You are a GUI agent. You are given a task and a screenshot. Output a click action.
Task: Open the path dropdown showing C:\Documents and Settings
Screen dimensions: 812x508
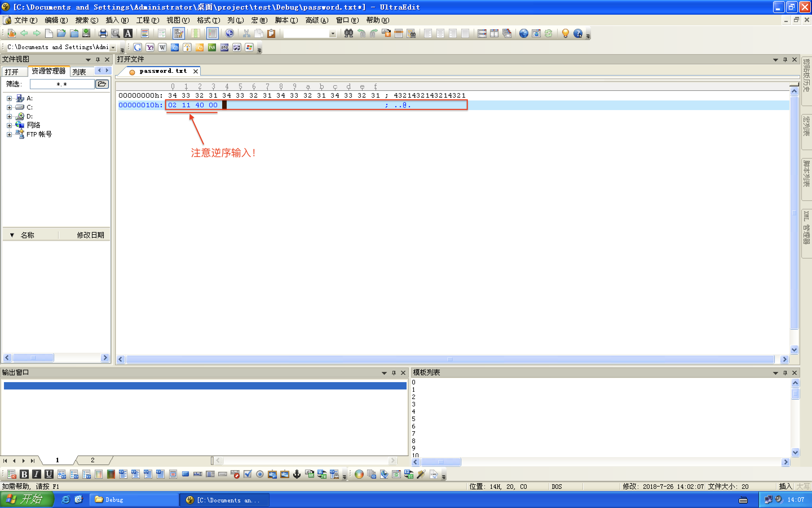coord(113,47)
